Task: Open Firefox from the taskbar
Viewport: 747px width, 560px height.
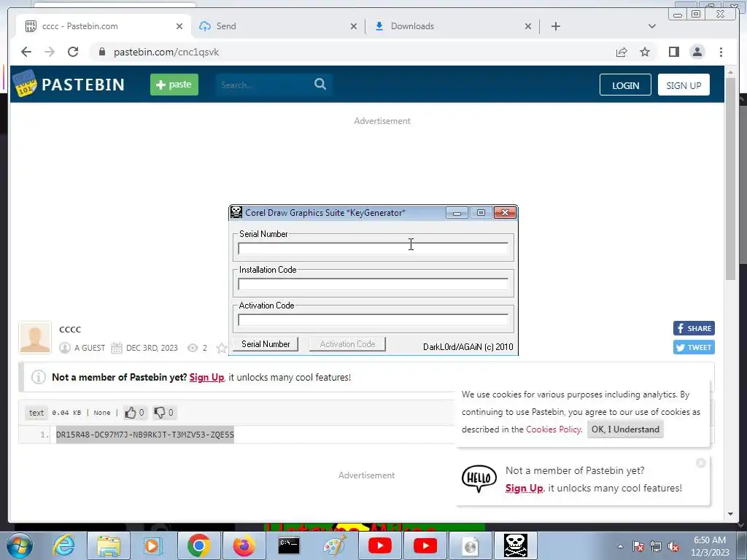Action: [244, 545]
